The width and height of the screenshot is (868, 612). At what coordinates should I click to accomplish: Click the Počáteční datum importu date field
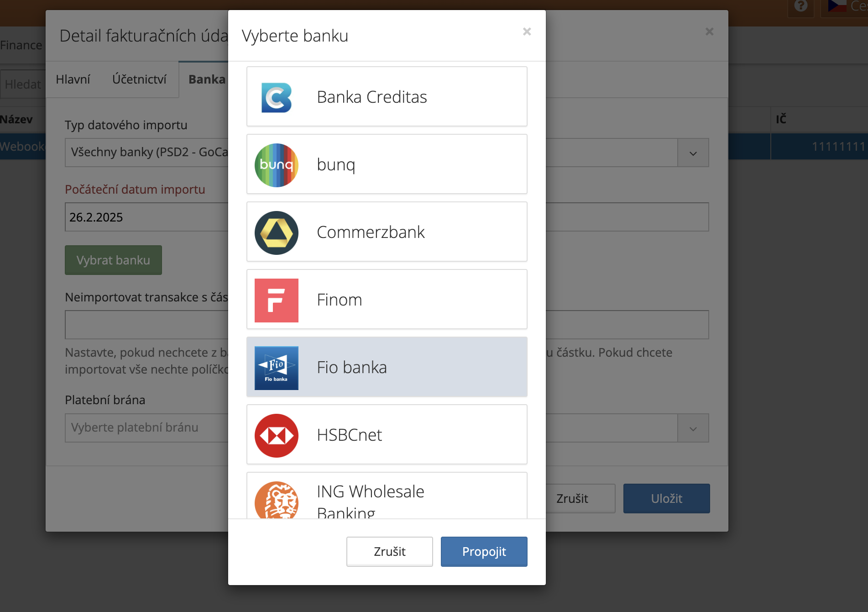[x=387, y=217]
